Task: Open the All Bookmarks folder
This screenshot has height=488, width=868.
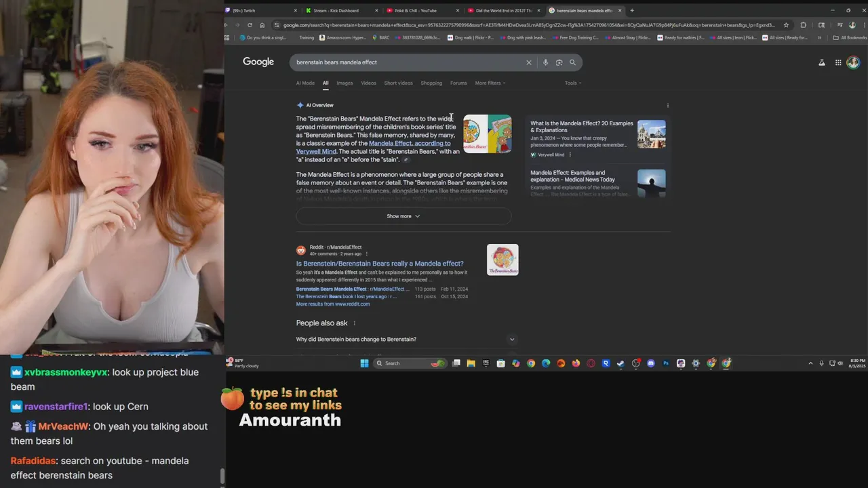Action: coord(850,38)
